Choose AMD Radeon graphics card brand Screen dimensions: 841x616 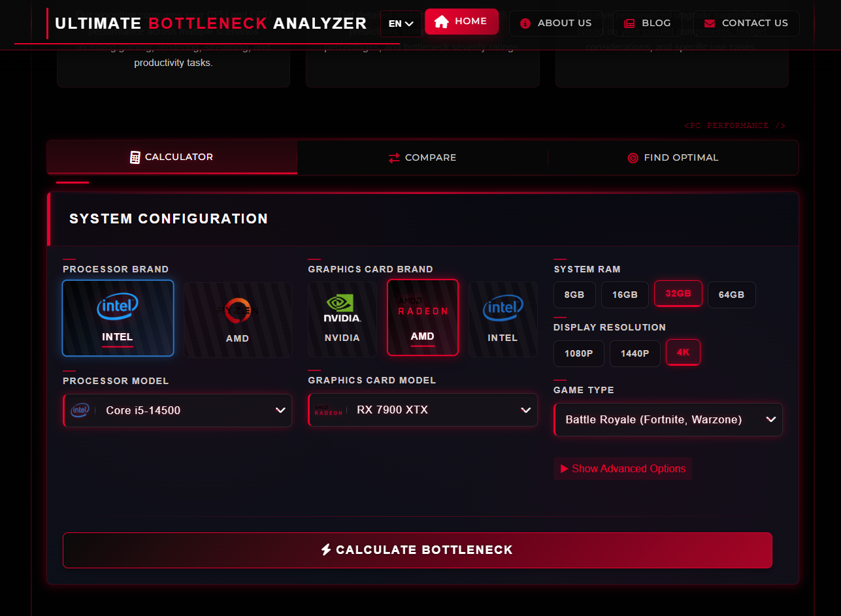point(423,317)
